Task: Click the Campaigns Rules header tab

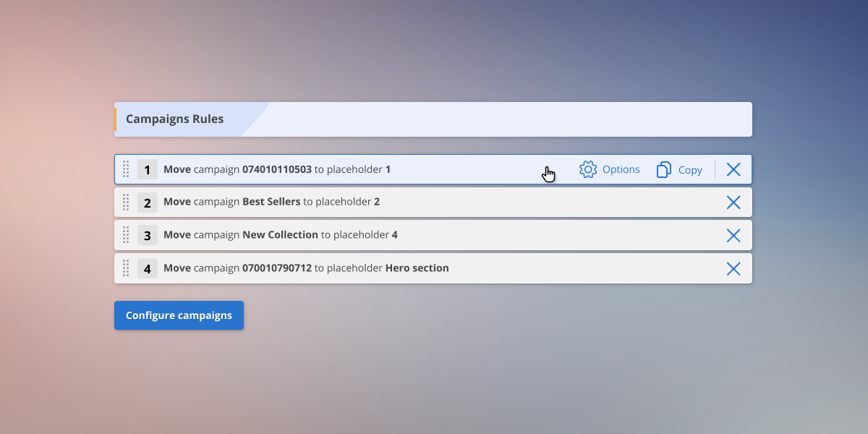Action: click(174, 119)
